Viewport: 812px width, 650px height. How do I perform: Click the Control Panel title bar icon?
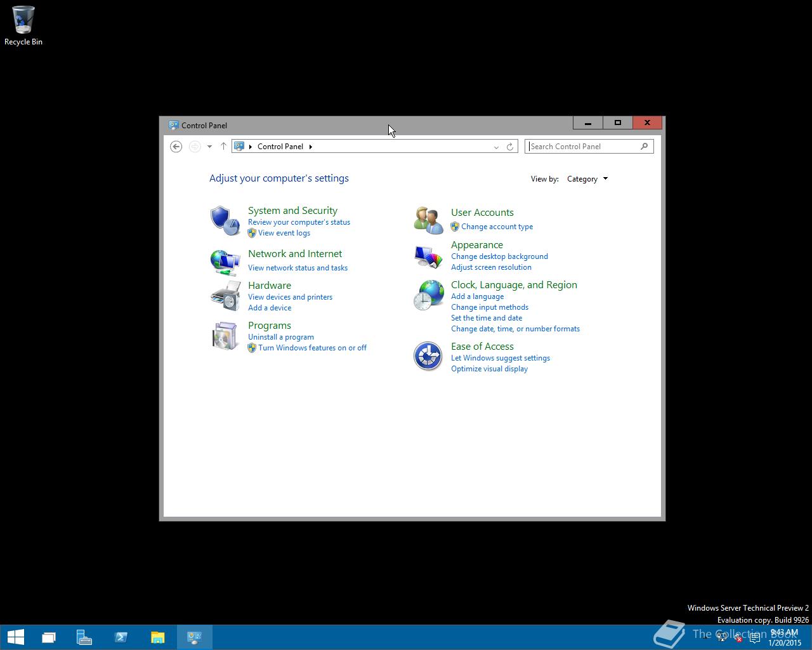(x=173, y=125)
